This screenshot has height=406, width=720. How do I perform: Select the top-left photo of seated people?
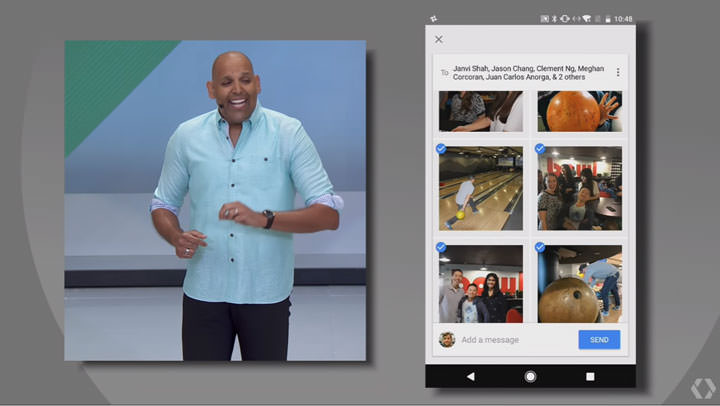click(481, 111)
